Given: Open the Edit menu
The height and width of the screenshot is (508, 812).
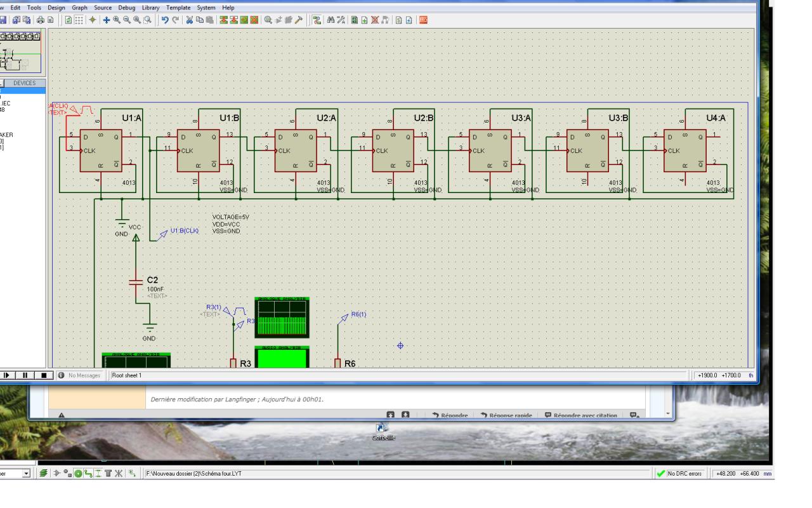Looking at the screenshot, I should (15, 8).
